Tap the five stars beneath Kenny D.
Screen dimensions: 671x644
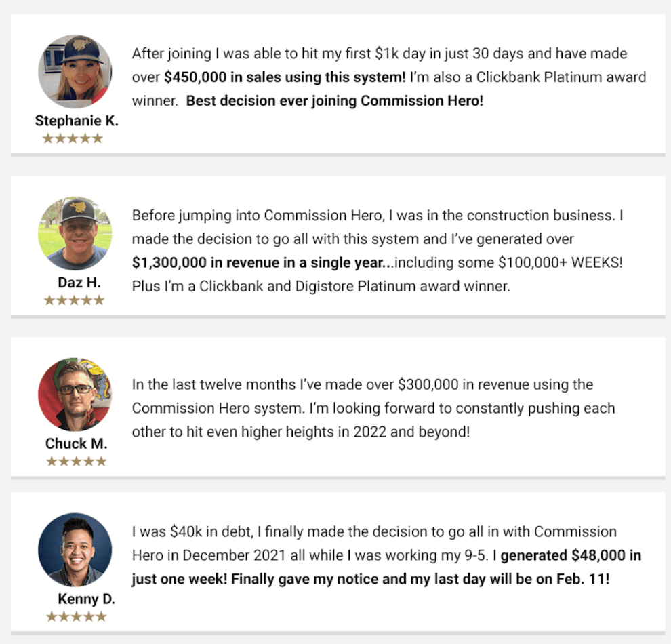tap(76, 617)
